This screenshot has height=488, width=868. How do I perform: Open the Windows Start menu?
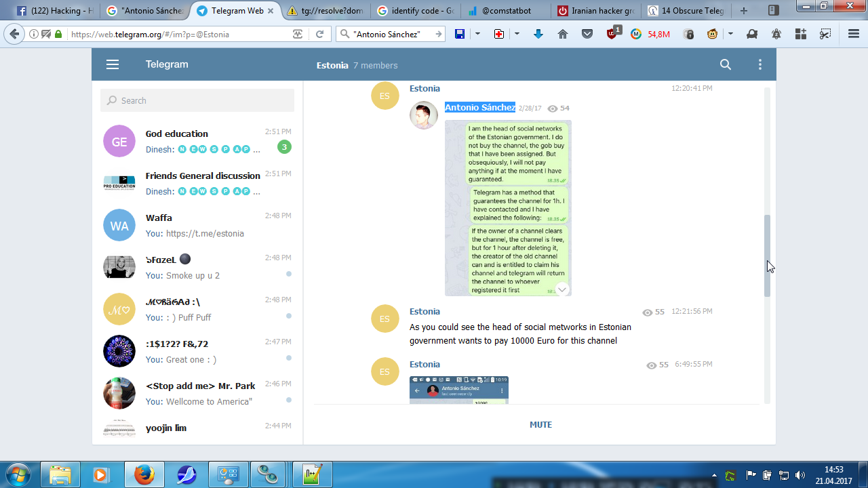coord(18,474)
